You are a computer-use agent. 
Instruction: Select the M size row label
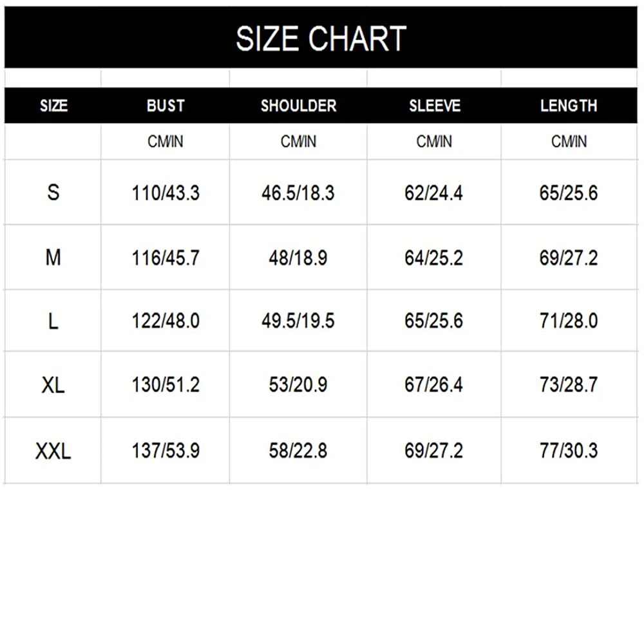tap(53, 258)
